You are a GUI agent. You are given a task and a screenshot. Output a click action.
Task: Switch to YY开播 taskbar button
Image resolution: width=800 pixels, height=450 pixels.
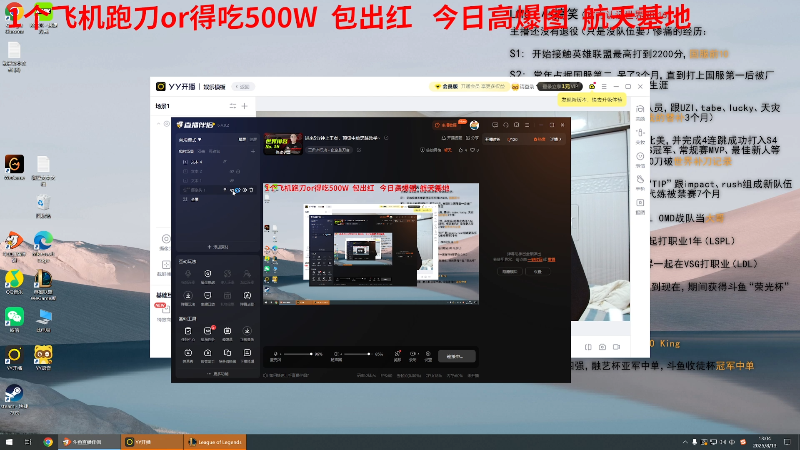(x=152, y=442)
